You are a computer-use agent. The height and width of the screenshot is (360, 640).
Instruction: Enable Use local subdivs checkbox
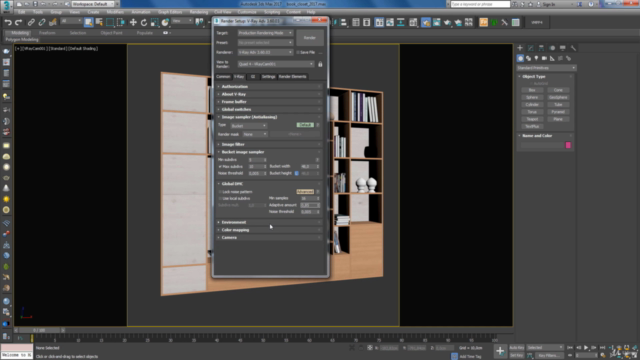pos(220,198)
